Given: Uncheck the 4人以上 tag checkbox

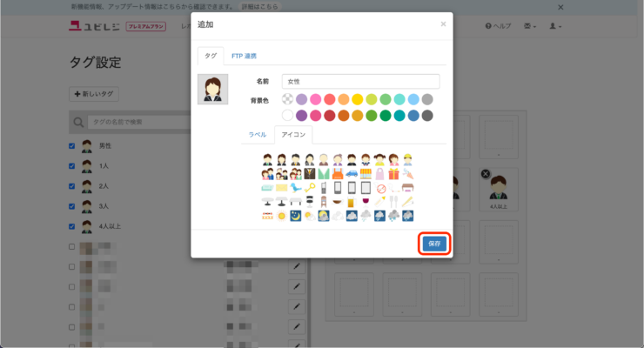Looking at the screenshot, I should point(72,226).
